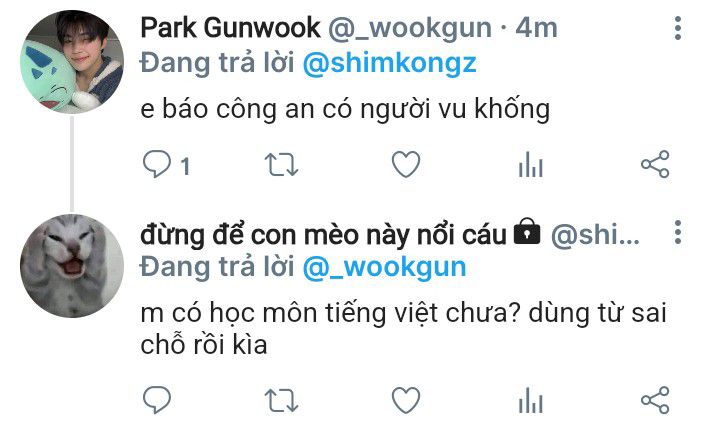Open more options for the cat account's reply

pyautogui.click(x=678, y=232)
